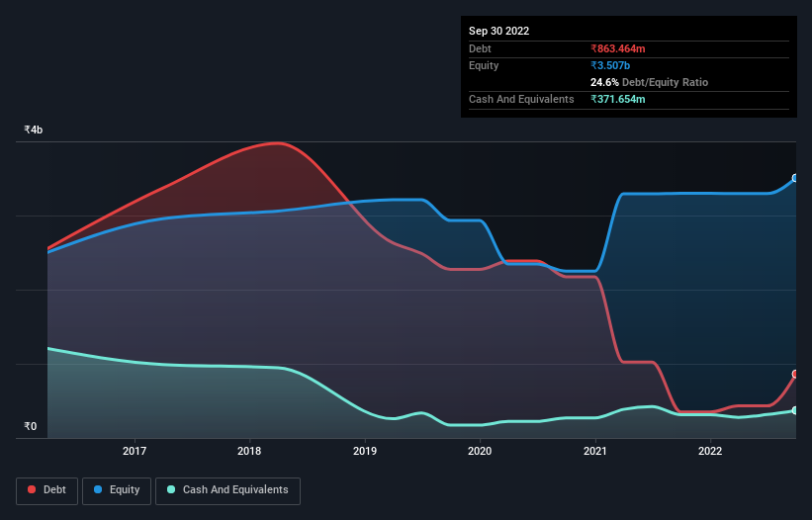Click the 2021 x-axis label
Image resolution: width=812 pixels, height=520 pixels.
[x=595, y=451]
